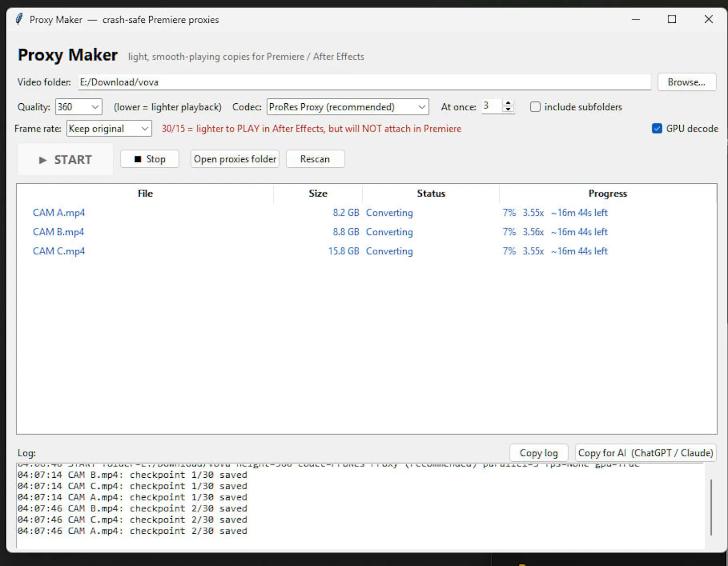The height and width of the screenshot is (566, 728).
Task: Copy log to clipboard
Action: (539, 453)
